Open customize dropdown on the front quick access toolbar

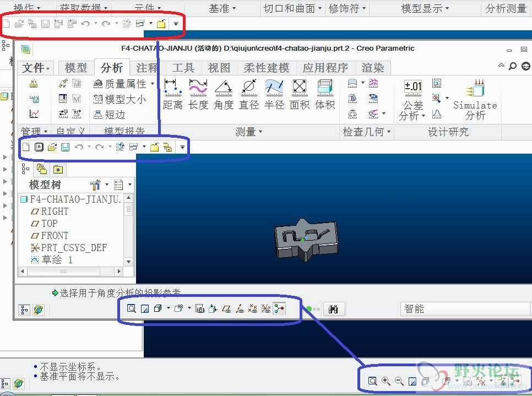click(182, 147)
